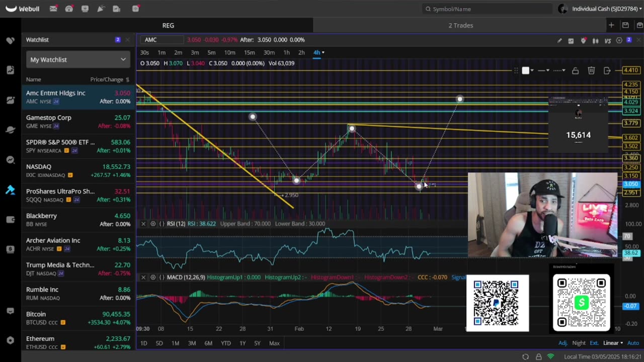Expand the My Watchlist dropdown
This screenshot has width=644, height=362.
point(78,59)
